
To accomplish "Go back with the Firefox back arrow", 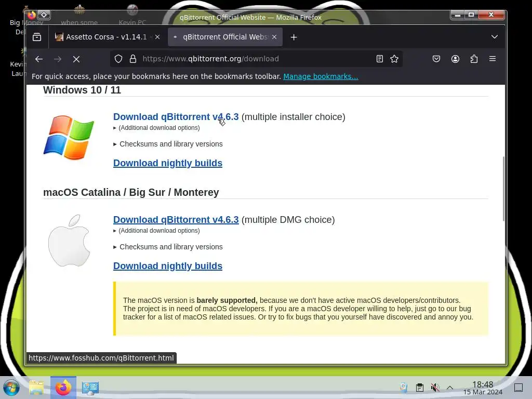I will point(38,59).
